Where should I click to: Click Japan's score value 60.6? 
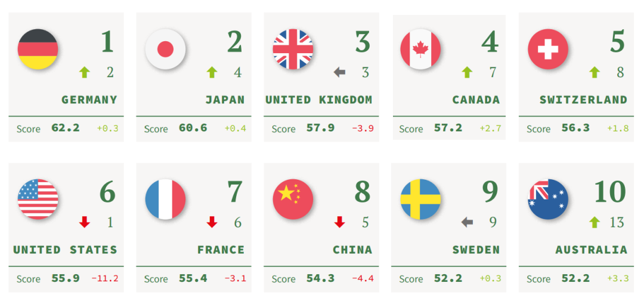click(193, 128)
